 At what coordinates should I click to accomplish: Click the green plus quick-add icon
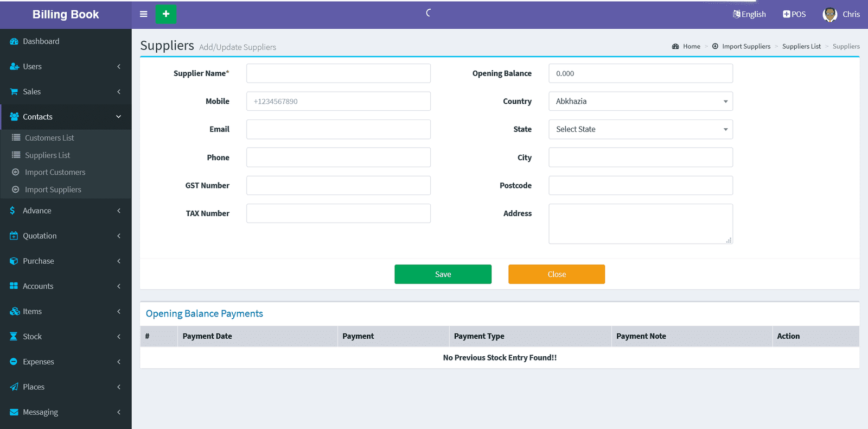point(166,14)
